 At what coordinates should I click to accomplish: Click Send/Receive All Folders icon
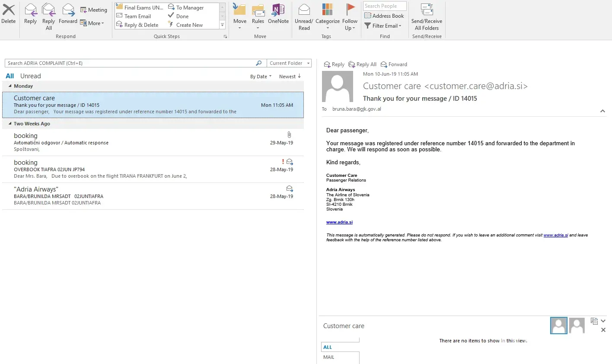[x=427, y=10]
